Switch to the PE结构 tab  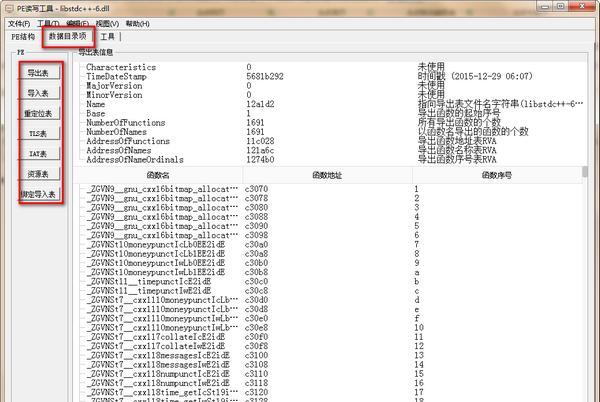point(23,37)
